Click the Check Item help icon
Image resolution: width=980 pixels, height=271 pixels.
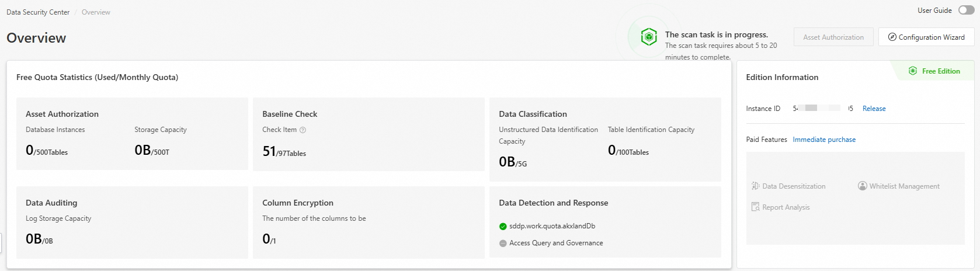point(303,130)
